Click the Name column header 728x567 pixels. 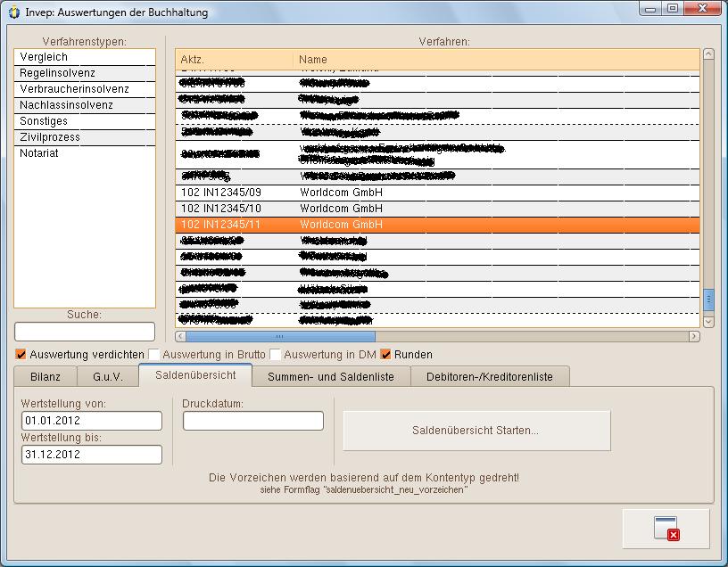[496, 60]
